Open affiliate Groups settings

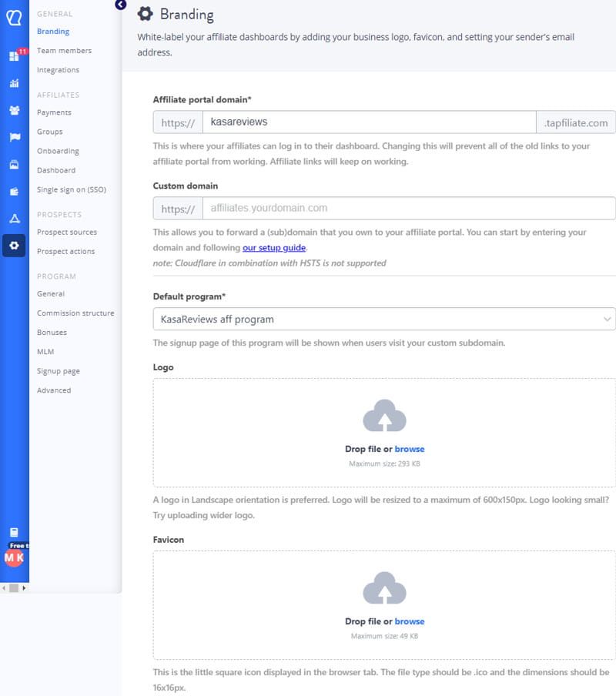click(50, 132)
